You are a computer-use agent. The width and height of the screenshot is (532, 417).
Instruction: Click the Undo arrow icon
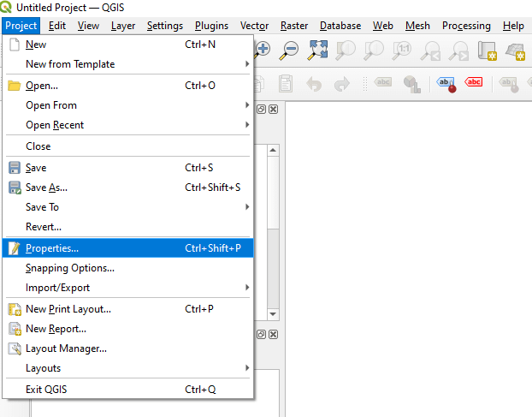[314, 83]
